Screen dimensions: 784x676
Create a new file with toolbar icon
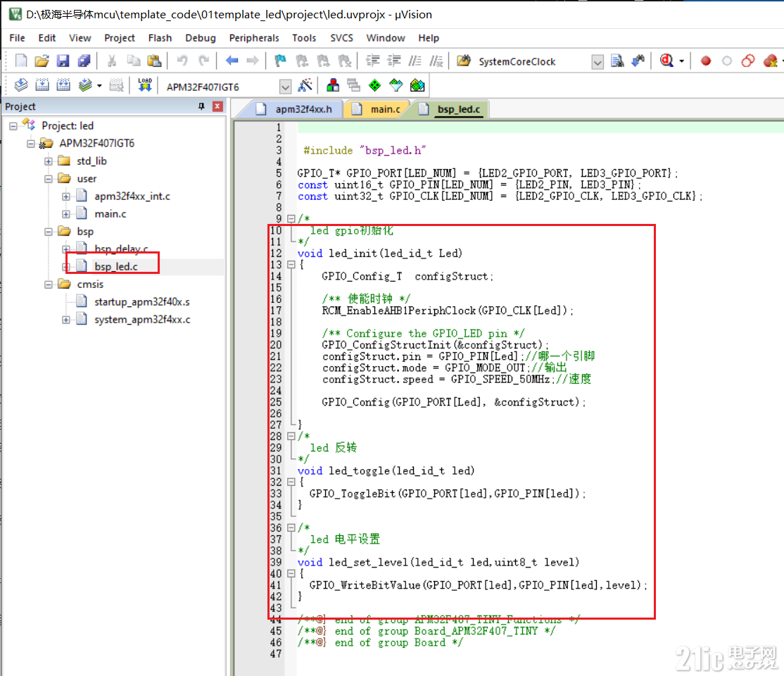pyautogui.click(x=21, y=61)
